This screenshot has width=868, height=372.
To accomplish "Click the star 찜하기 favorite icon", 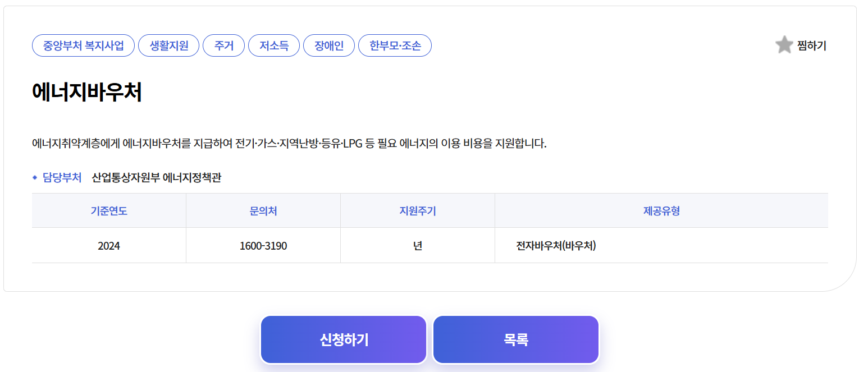I will tap(784, 45).
